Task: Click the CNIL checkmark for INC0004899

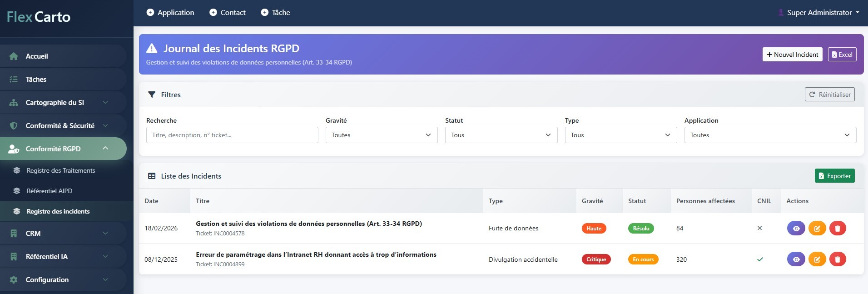Action: [x=760, y=259]
